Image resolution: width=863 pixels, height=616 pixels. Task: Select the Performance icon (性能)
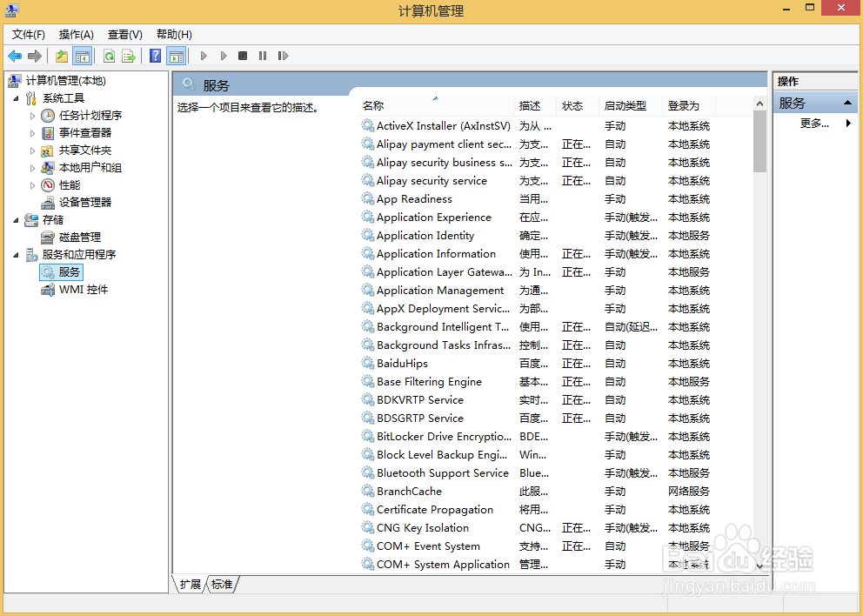coord(48,185)
